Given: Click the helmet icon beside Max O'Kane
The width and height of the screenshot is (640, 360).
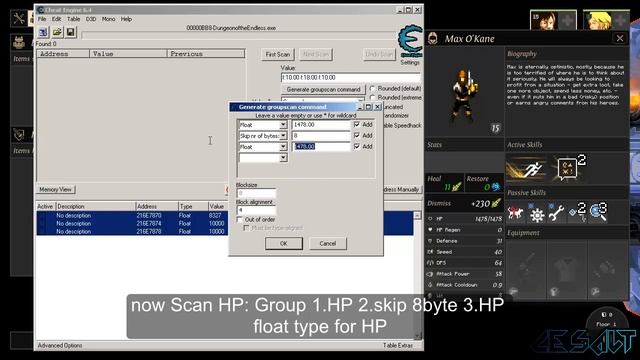Looking at the screenshot, I should coord(433,39).
